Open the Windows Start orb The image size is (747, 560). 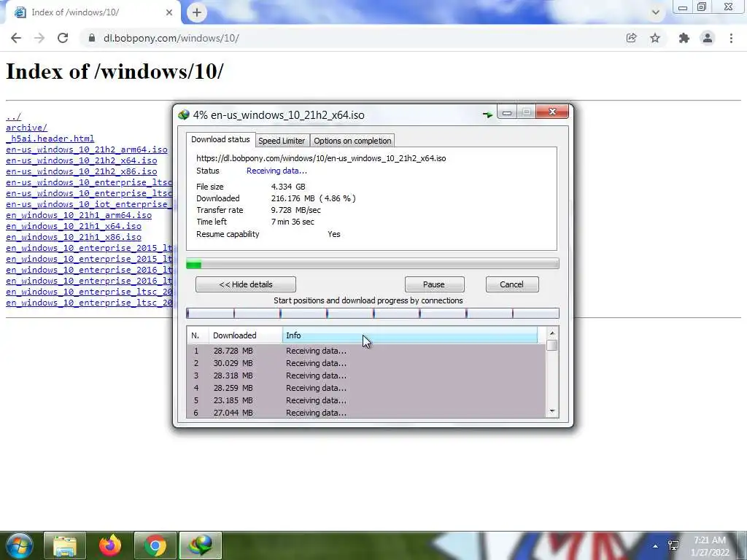click(18, 545)
